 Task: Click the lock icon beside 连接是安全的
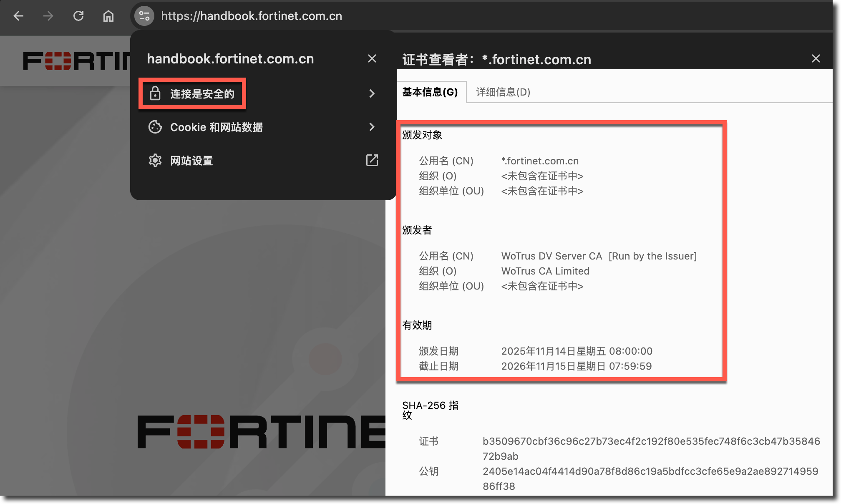[x=155, y=93]
